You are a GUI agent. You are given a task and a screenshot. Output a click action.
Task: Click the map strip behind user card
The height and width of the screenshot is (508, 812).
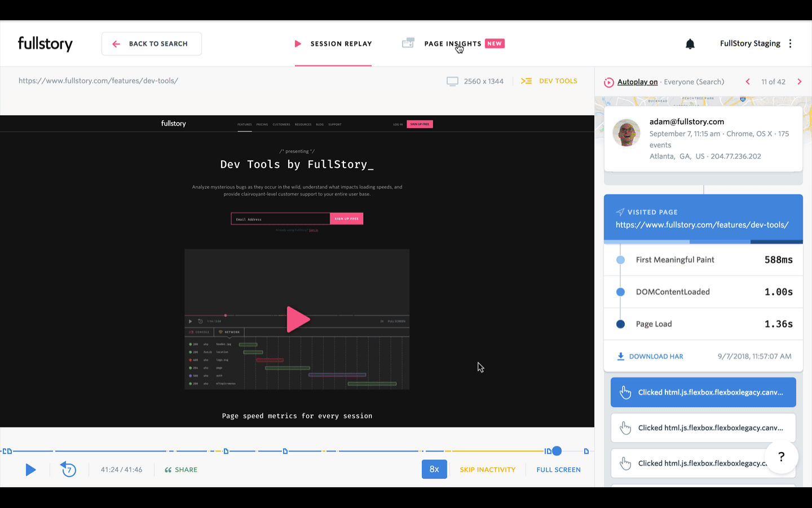pos(703,101)
